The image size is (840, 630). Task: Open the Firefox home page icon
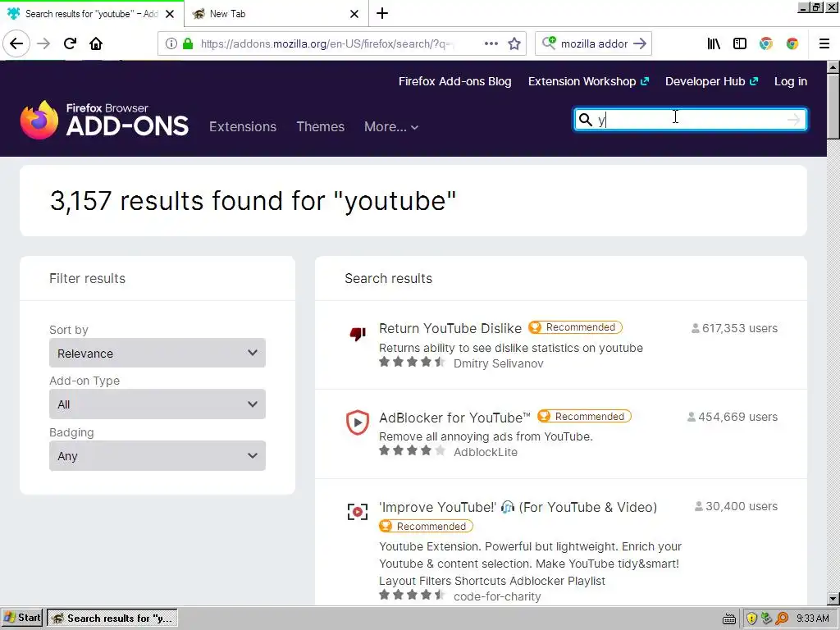pos(96,44)
